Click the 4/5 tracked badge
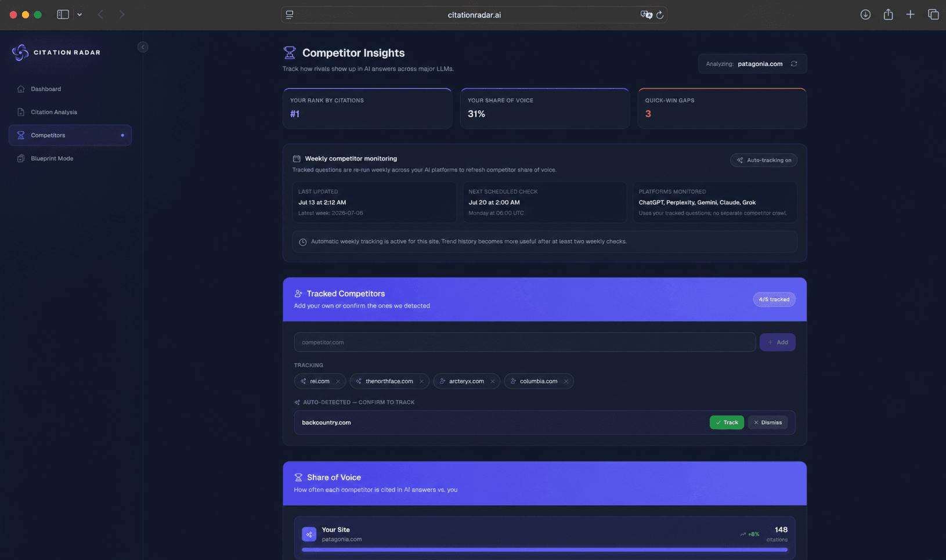 (x=774, y=299)
